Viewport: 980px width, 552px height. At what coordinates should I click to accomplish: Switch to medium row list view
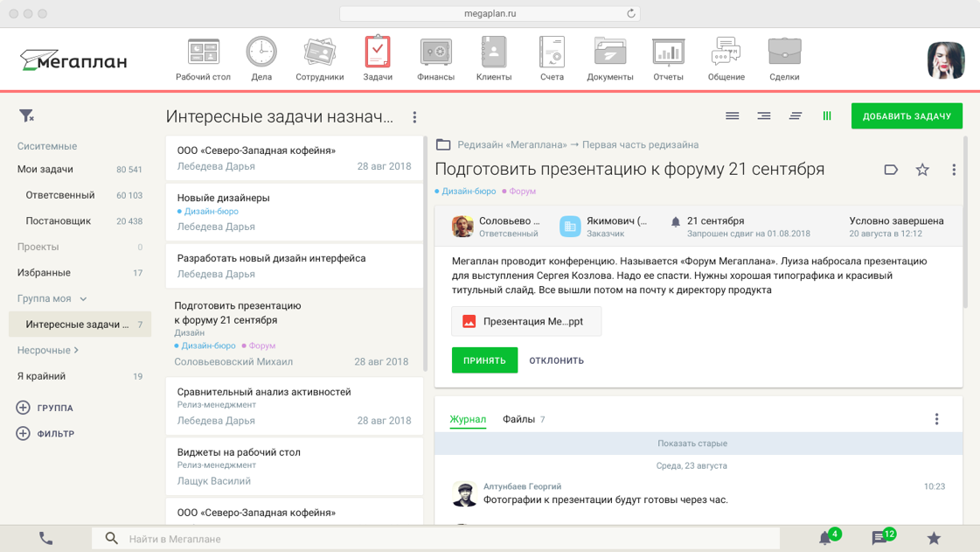pos(764,115)
